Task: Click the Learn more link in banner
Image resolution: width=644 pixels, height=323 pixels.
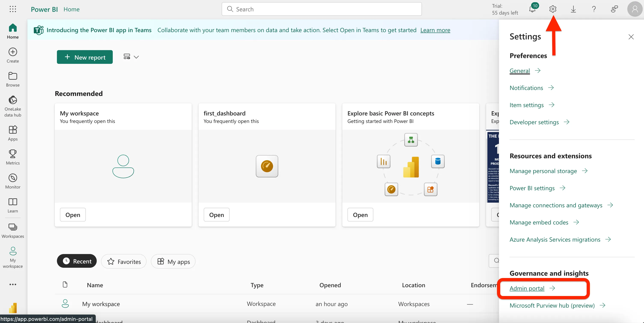Action: click(x=435, y=30)
